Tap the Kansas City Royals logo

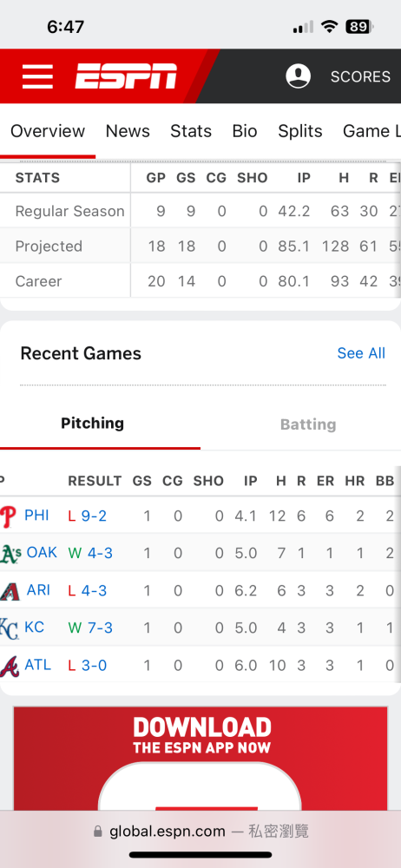[x=9, y=628]
